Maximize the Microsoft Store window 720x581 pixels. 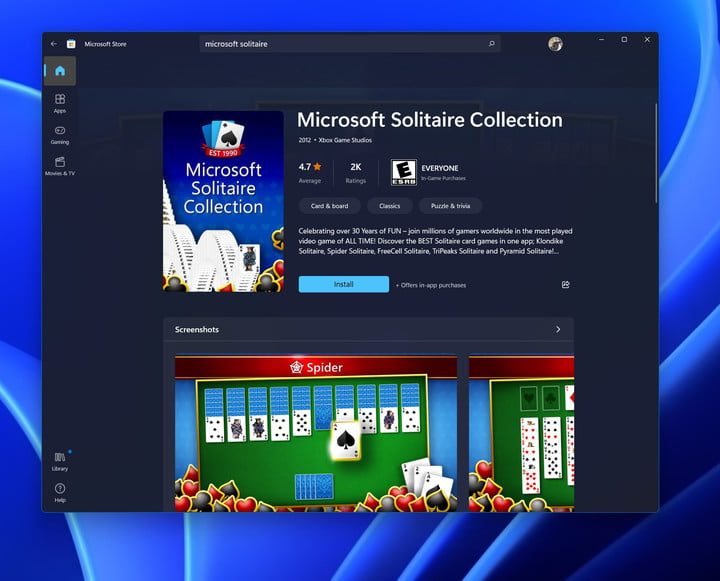624,39
